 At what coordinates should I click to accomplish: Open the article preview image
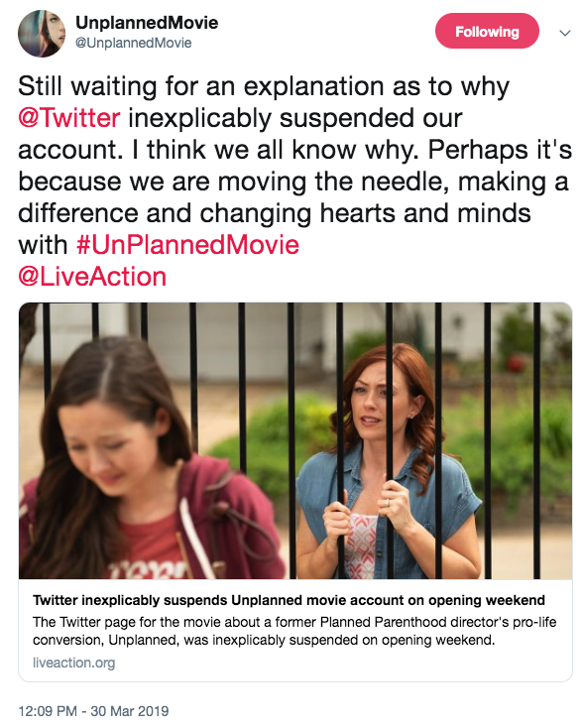295,440
